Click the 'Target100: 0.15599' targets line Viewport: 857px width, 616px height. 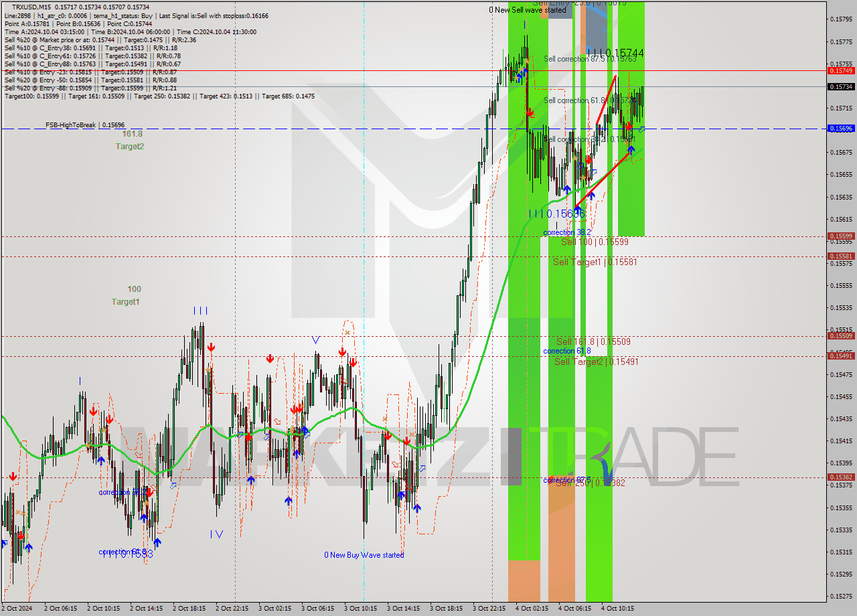159,96
